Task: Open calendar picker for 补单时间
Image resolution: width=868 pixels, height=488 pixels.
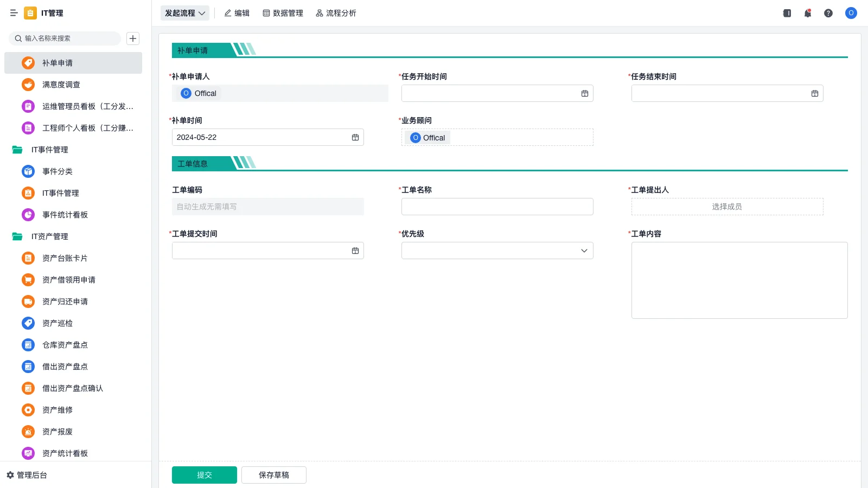Action: point(355,137)
